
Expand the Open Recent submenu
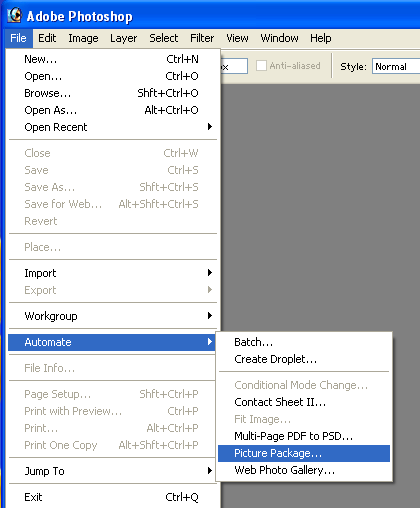pos(112,127)
